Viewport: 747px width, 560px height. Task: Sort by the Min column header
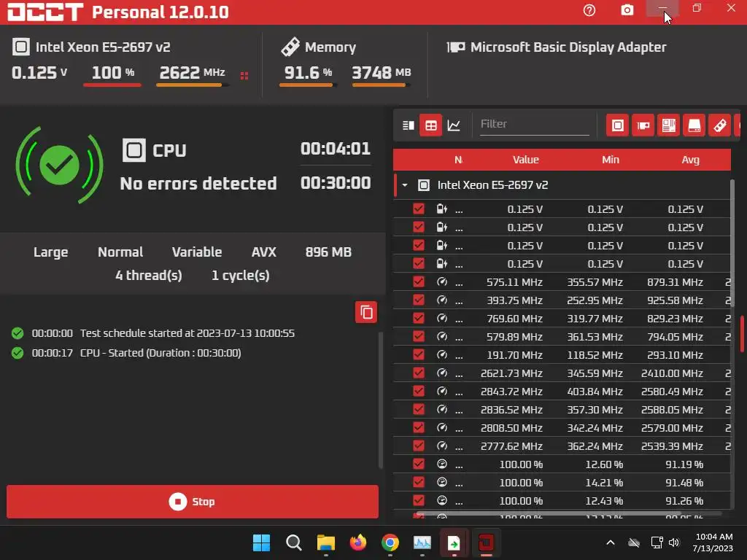[x=611, y=160]
